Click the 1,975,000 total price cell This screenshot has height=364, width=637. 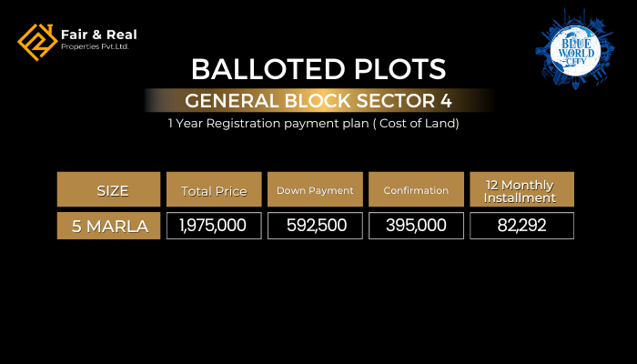(x=213, y=226)
